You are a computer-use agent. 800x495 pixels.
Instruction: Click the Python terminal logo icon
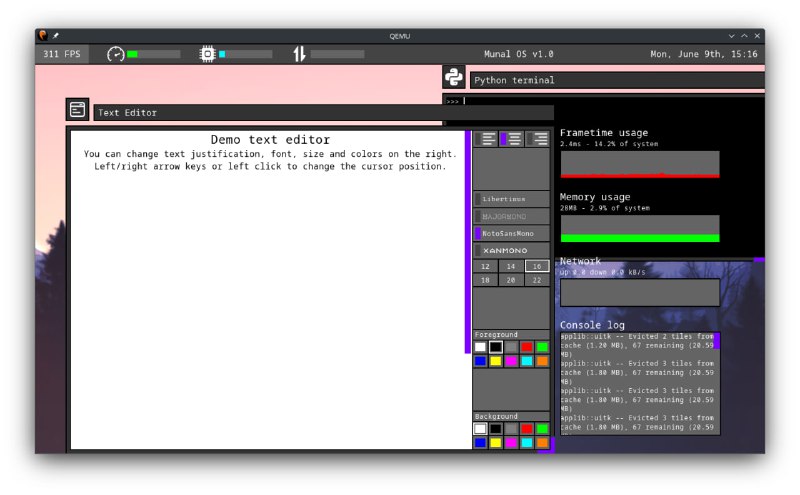454,79
